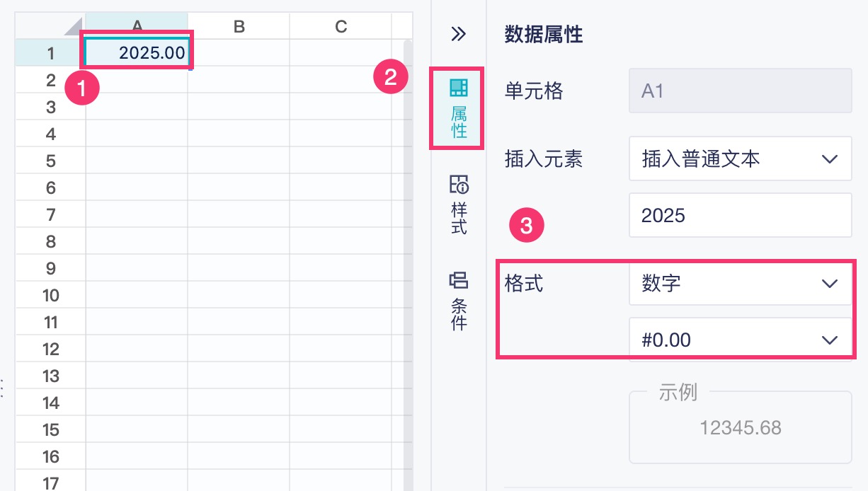Select row 16 header

(50, 456)
